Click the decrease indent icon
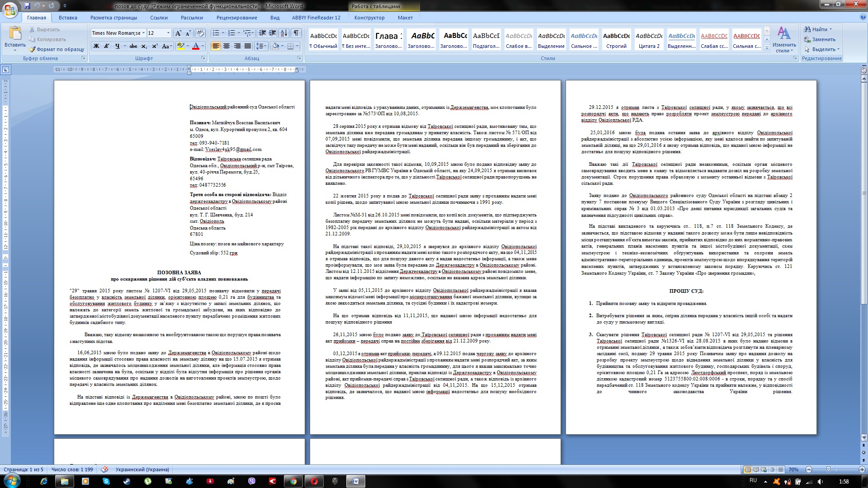Image resolution: width=868 pixels, height=488 pixels. point(262,33)
